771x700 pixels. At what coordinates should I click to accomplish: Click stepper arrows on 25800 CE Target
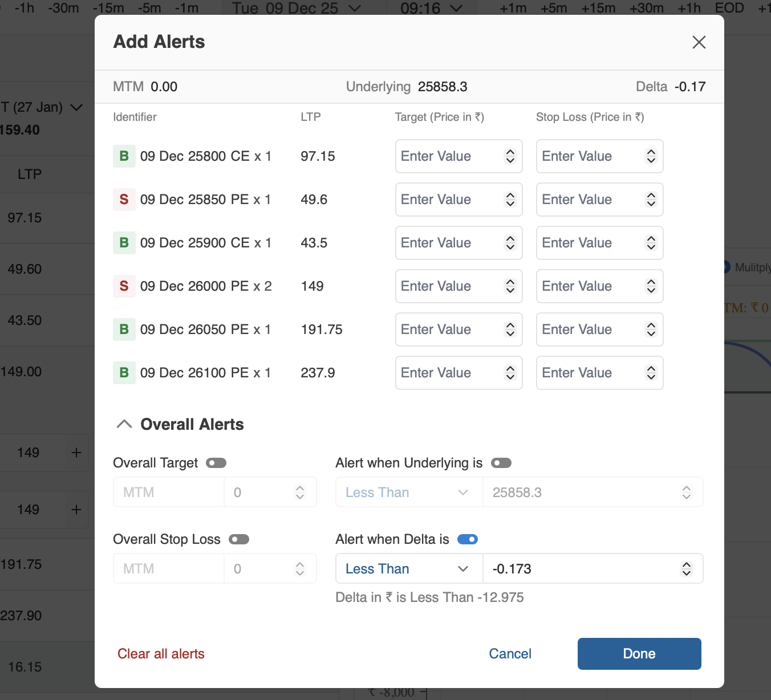point(510,156)
